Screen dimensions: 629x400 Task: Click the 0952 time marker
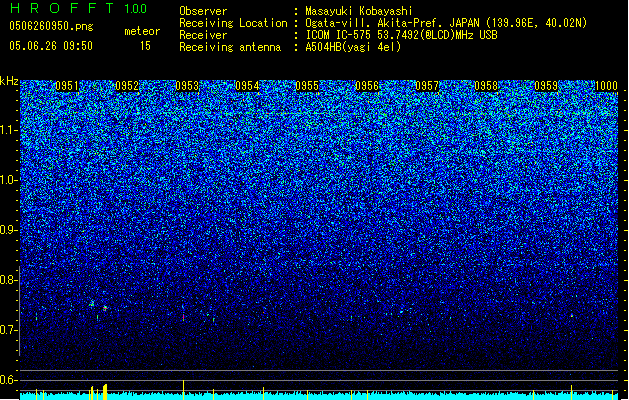click(x=127, y=86)
